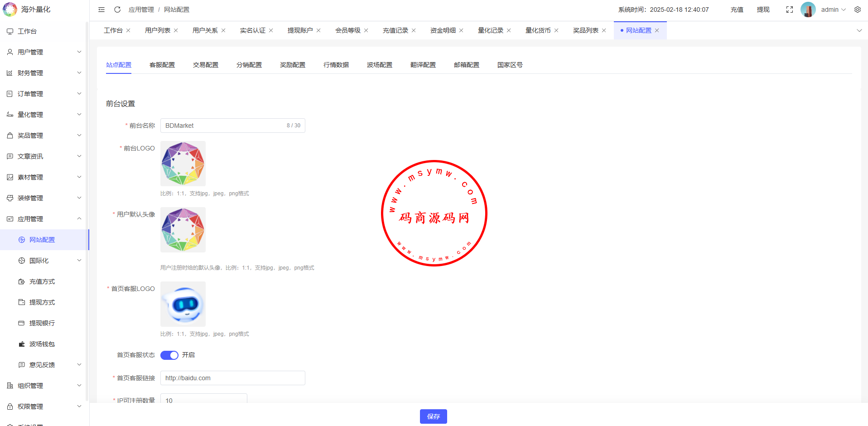Screen dimensions: 868x426
Task: Click the 用户默认头像 image thumbnail
Action: 183,230
